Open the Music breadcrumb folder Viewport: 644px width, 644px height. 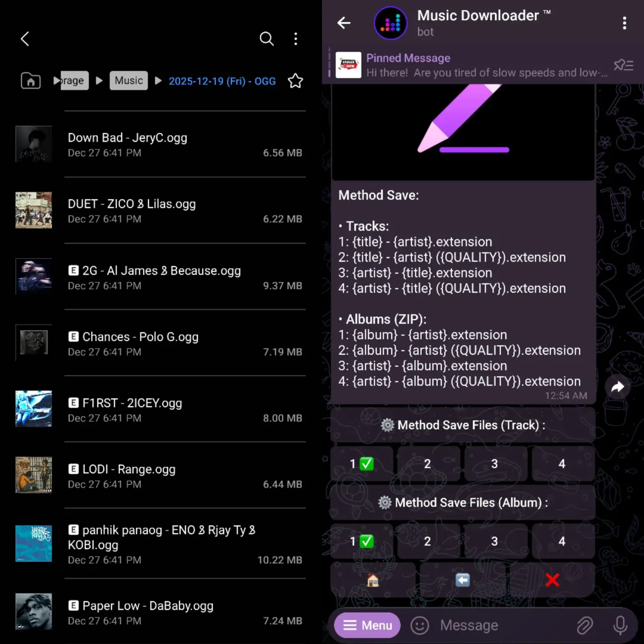(x=129, y=80)
